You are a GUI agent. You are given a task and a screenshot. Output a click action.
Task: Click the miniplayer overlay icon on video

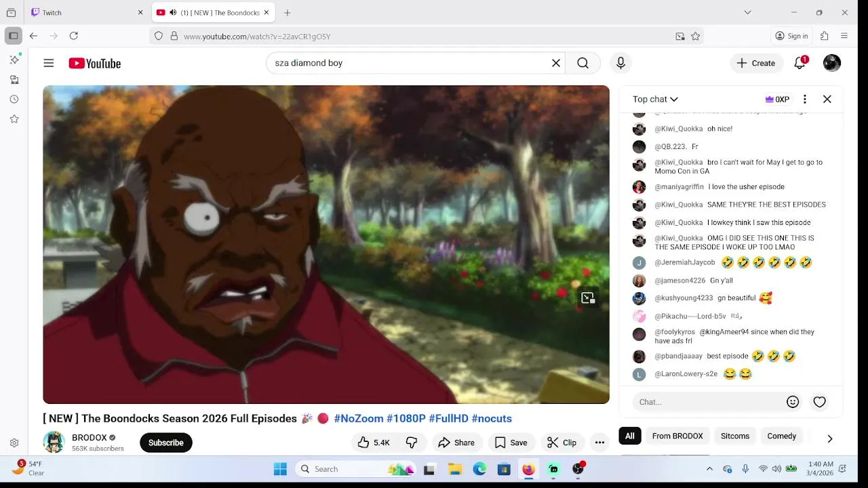point(588,298)
